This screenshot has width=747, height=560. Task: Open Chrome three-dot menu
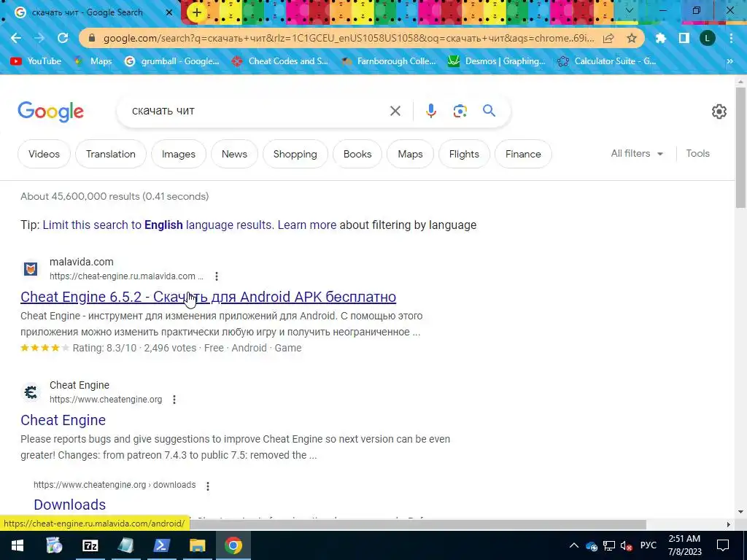[731, 38]
